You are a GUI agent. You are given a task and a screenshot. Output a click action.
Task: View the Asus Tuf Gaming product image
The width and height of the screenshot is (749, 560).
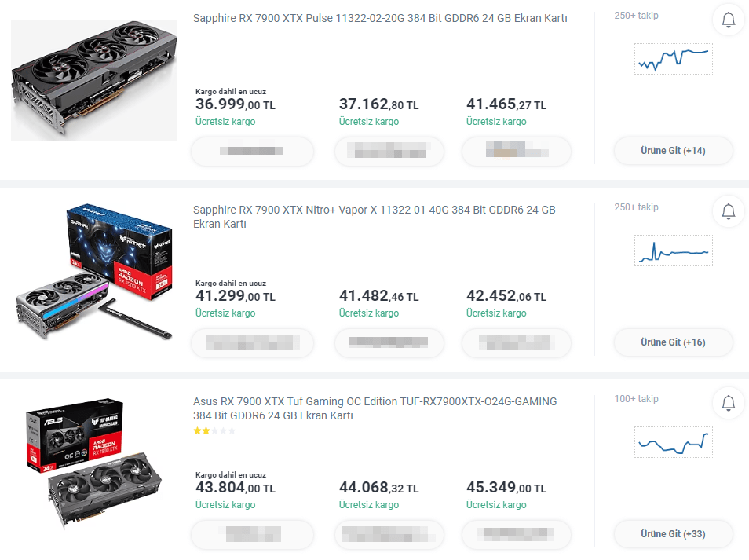(x=94, y=463)
